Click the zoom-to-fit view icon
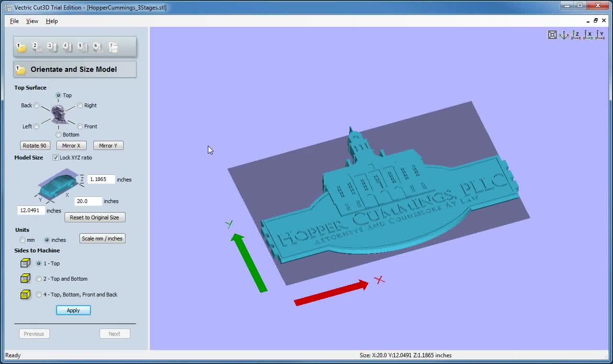Viewport: 613px width, 364px height. coord(552,35)
